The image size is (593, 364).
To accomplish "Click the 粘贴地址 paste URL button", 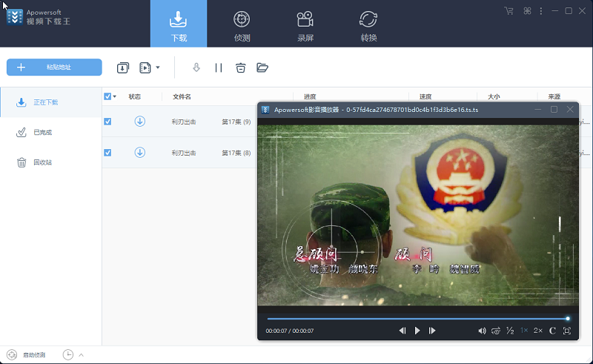I will tap(54, 67).
